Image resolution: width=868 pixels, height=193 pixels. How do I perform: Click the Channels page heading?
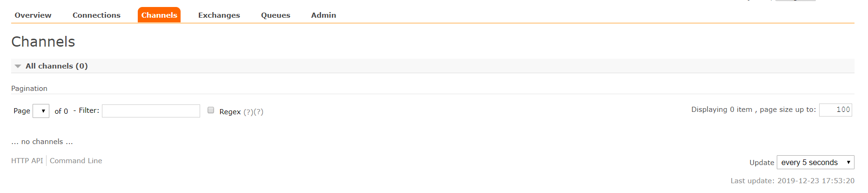43,42
